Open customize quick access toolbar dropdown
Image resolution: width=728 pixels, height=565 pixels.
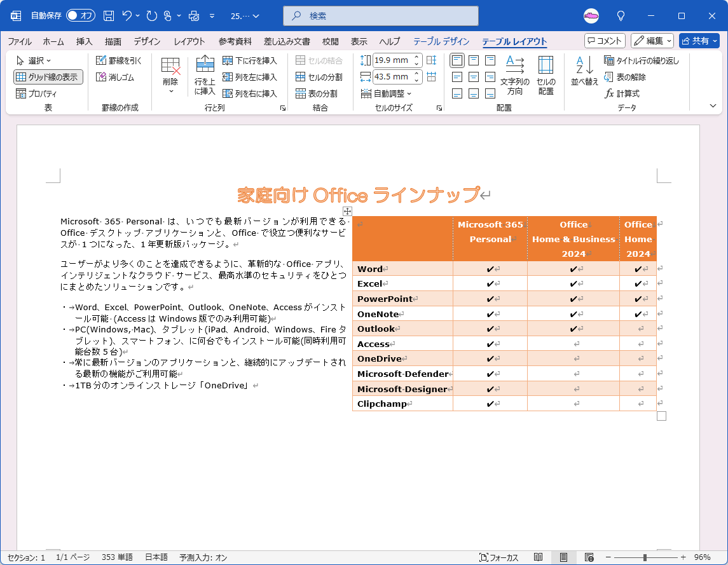[212, 16]
